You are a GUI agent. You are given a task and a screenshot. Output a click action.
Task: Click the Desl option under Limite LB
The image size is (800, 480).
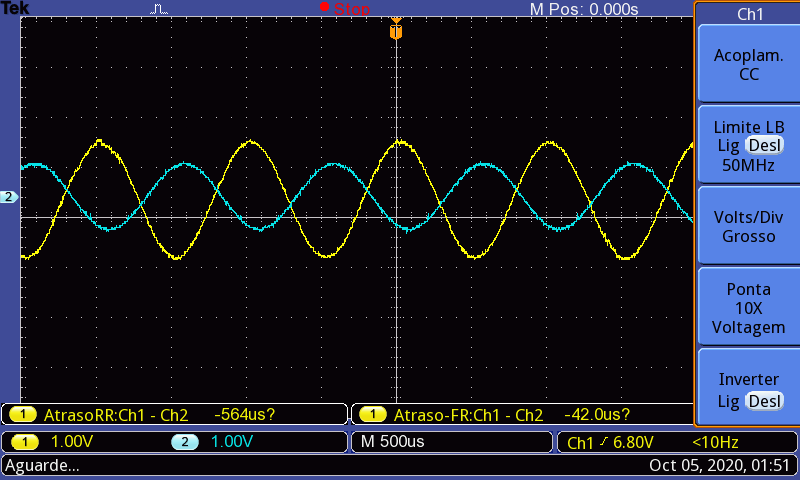tap(764, 145)
